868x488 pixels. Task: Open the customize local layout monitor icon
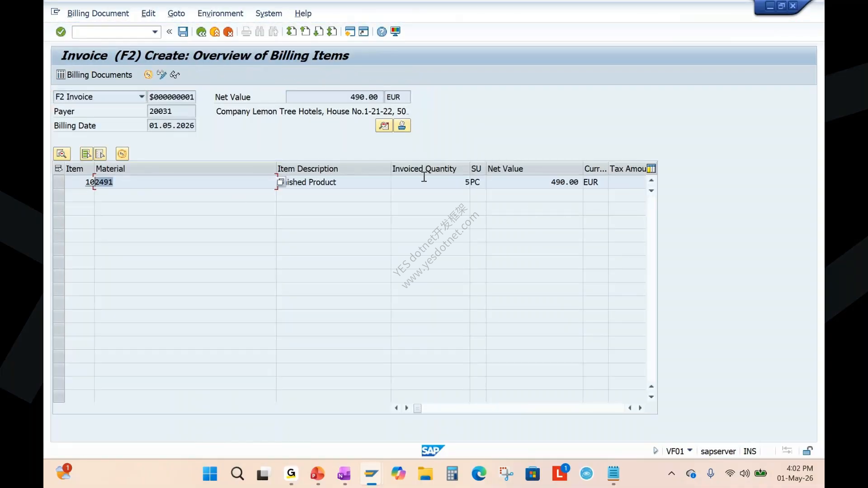tap(396, 32)
